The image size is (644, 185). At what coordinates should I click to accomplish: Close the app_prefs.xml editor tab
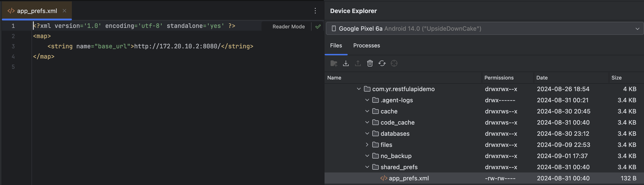(x=64, y=11)
